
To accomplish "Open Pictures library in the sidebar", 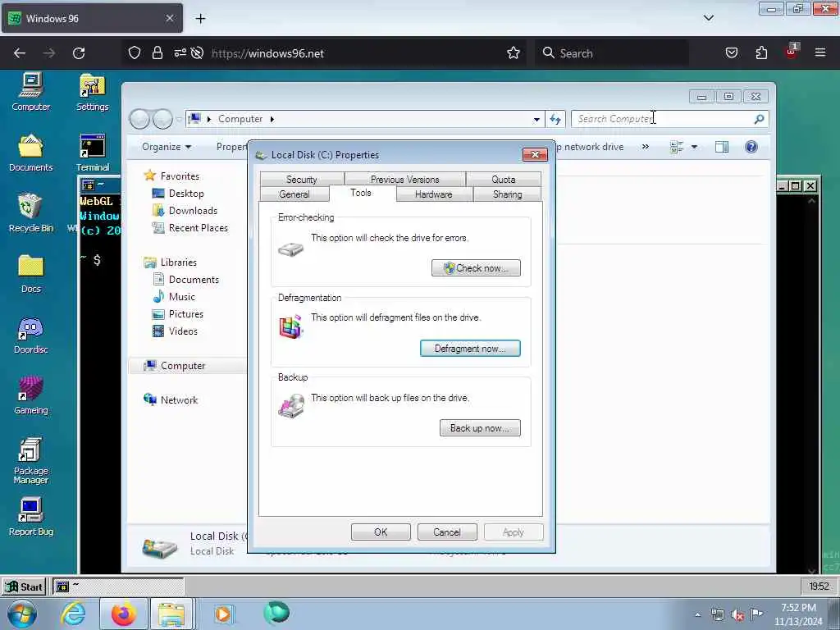I will [x=178, y=314].
